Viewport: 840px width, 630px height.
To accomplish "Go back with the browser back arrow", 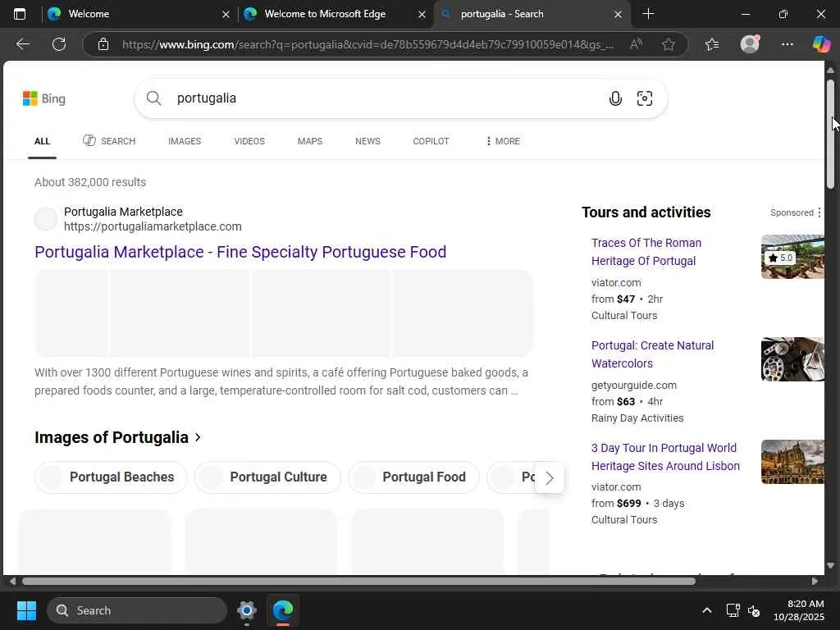I will click(x=23, y=44).
